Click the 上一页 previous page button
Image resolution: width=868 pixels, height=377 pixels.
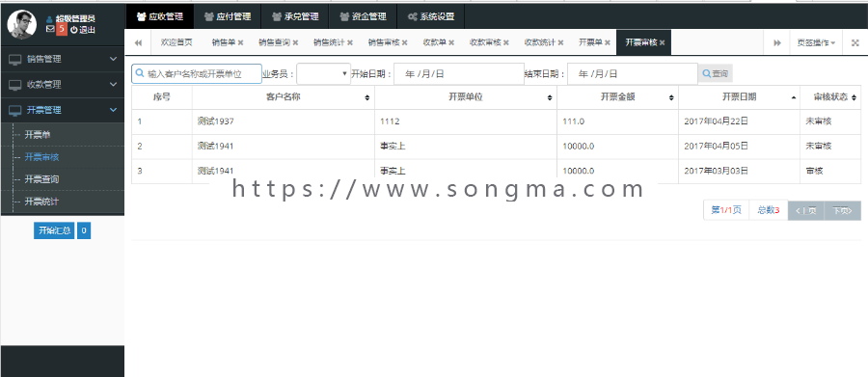(x=806, y=210)
